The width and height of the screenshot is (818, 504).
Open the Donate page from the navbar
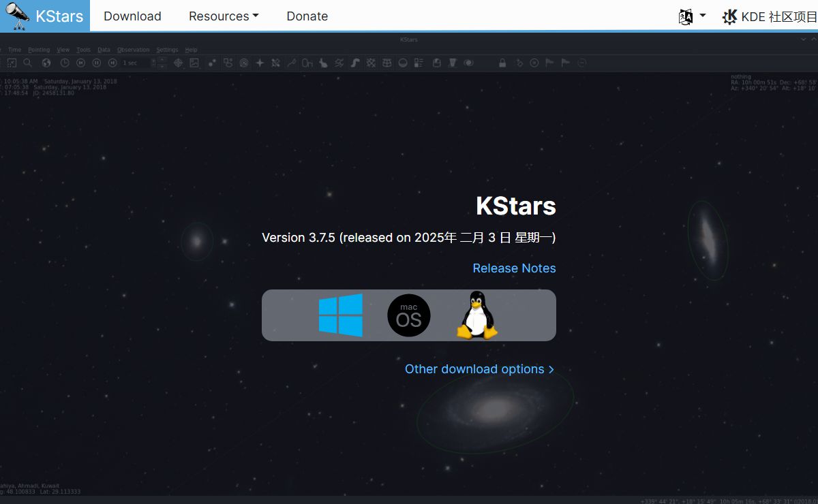pyautogui.click(x=307, y=16)
